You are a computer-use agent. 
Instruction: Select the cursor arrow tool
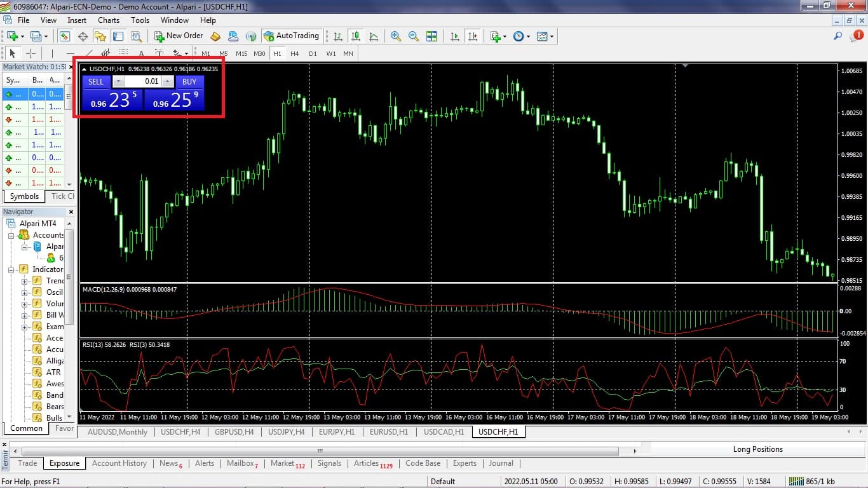(x=12, y=53)
